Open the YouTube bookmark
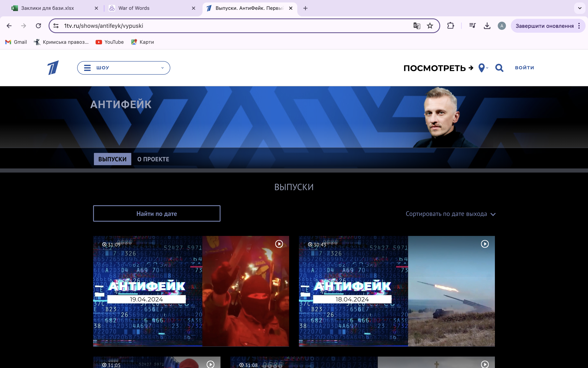This screenshot has width=588, height=368. click(x=110, y=42)
